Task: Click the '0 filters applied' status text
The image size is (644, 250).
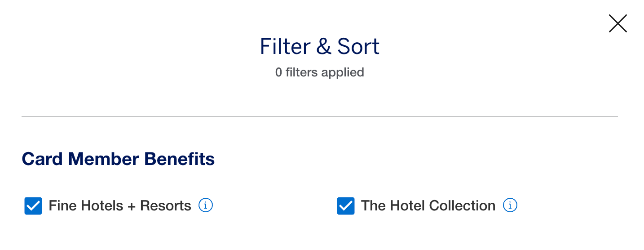Action: (320, 72)
